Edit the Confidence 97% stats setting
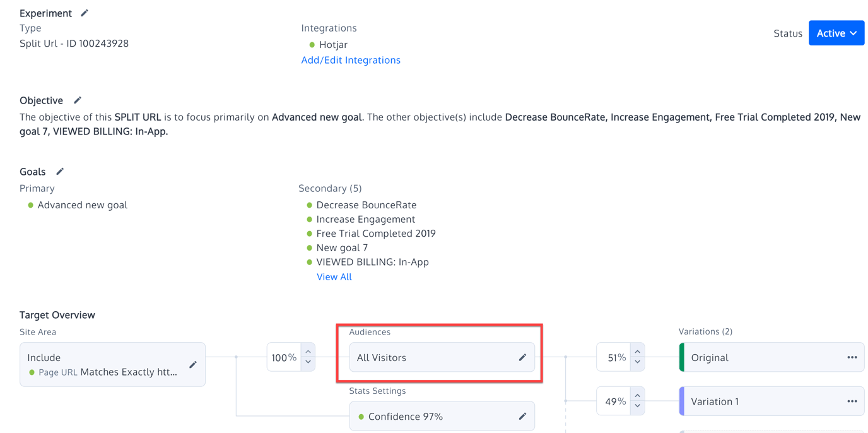The image size is (868, 433). tap(522, 417)
